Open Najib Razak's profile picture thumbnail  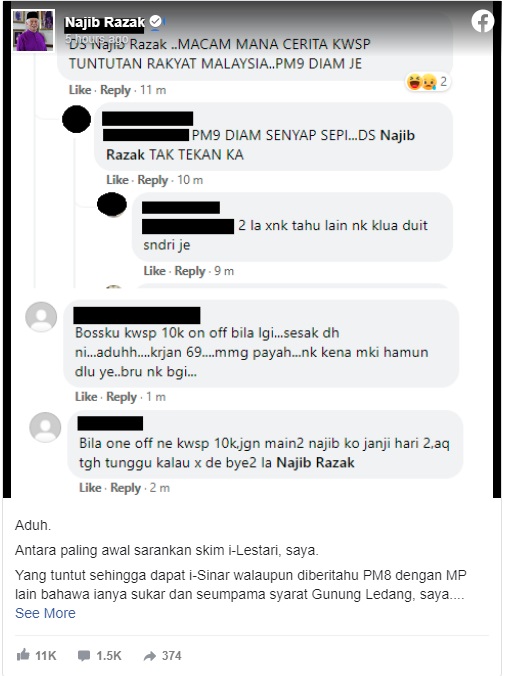click(x=34, y=31)
